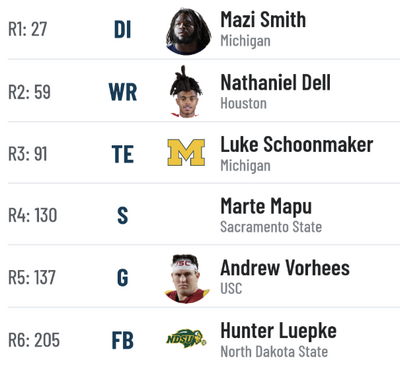Click the FB position label
The height and width of the screenshot is (371, 400).
123,340
